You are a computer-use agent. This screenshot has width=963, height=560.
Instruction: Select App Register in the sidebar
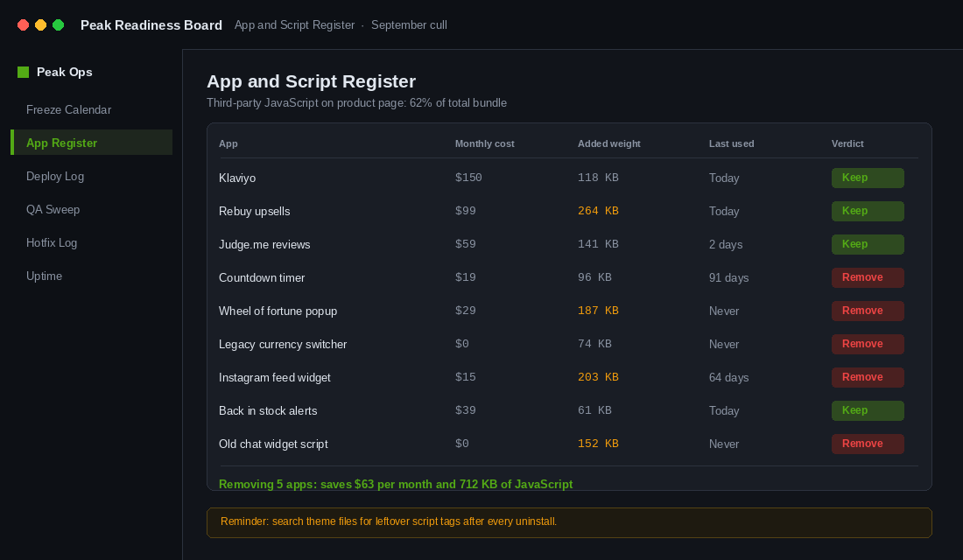click(x=92, y=143)
